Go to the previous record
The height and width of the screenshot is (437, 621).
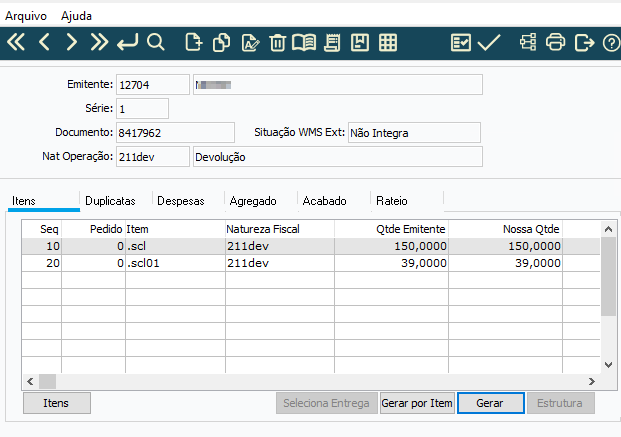(x=44, y=42)
